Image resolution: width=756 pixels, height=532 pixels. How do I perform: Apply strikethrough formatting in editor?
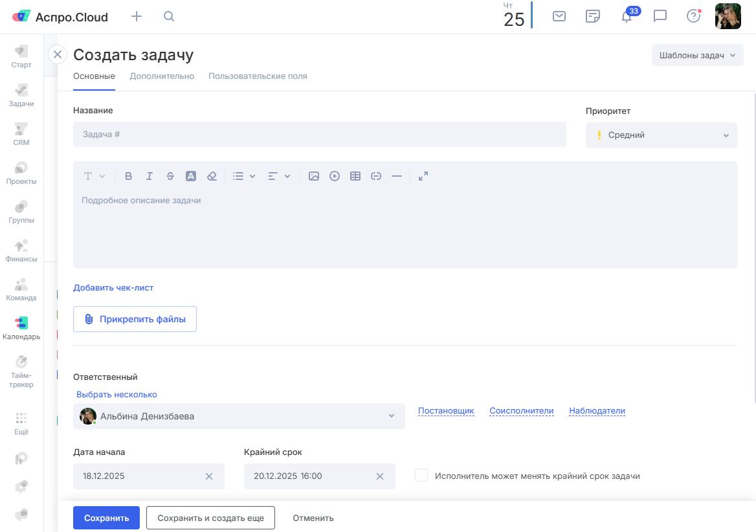coord(170,176)
